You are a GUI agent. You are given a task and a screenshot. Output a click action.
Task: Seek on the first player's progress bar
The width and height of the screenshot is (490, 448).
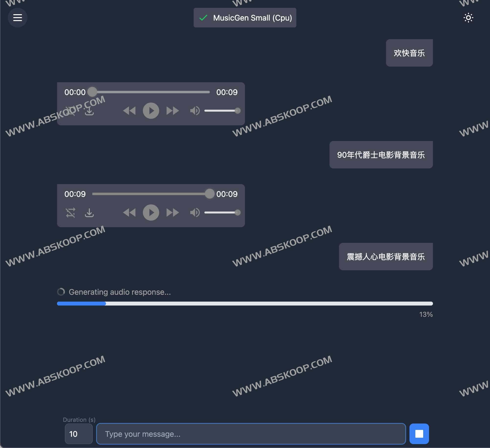(x=151, y=92)
